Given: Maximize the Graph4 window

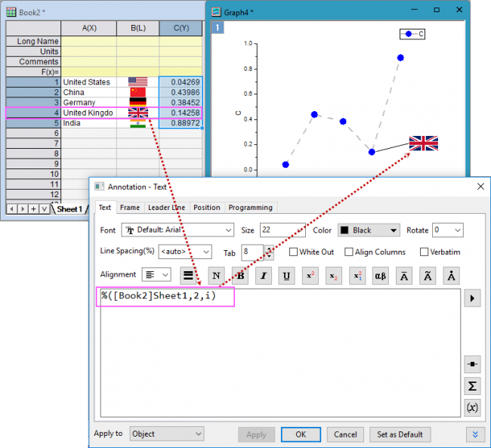Looking at the screenshot, I should click(437, 10).
